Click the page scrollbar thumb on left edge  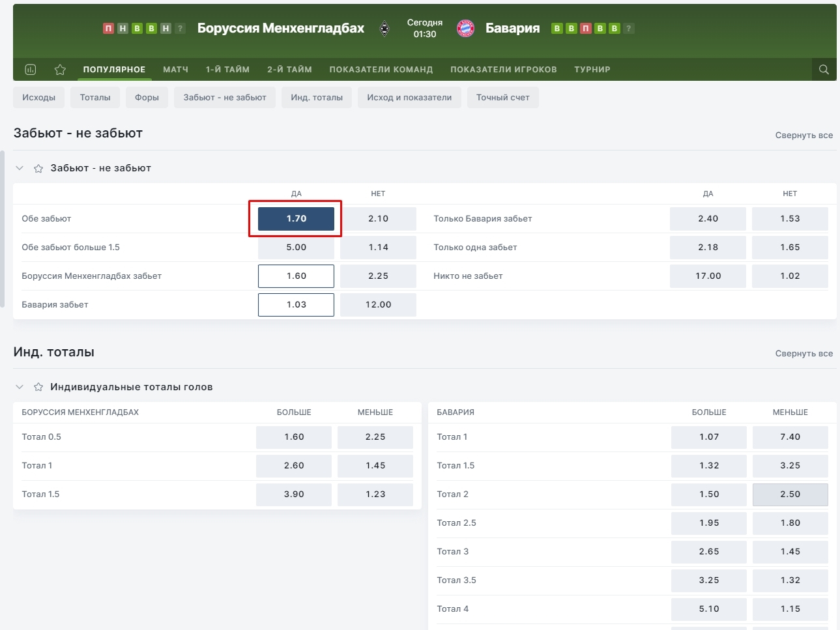2,229
